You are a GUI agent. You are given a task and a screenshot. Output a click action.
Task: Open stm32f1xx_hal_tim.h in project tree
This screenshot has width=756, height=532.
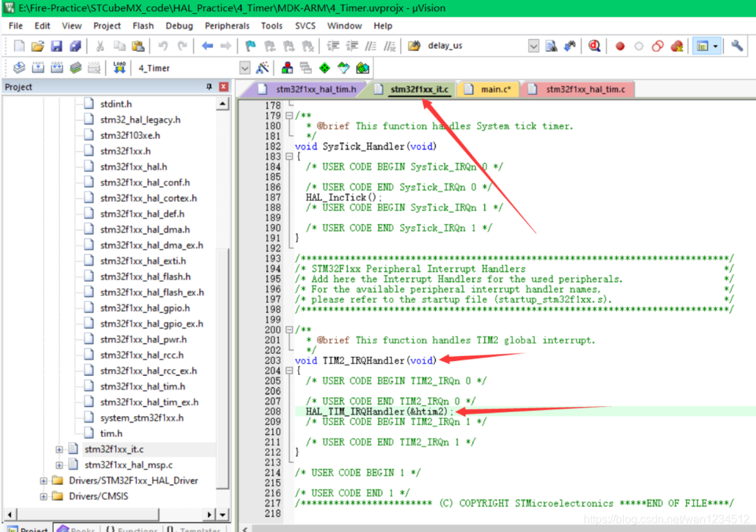click(142, 386)
